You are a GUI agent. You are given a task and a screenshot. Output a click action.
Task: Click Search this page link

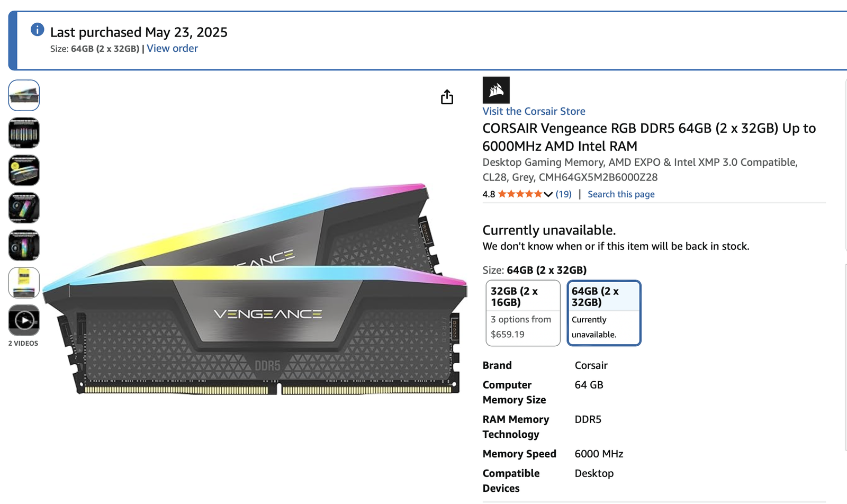click(x=621, y=194)
